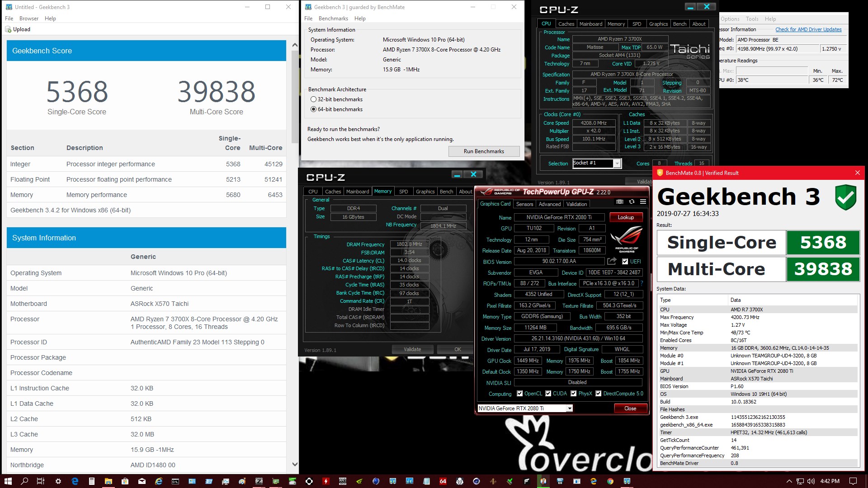Open Command Prompt from taskbar
This screenshot has height=488, width=868.
tap(175, 482)
